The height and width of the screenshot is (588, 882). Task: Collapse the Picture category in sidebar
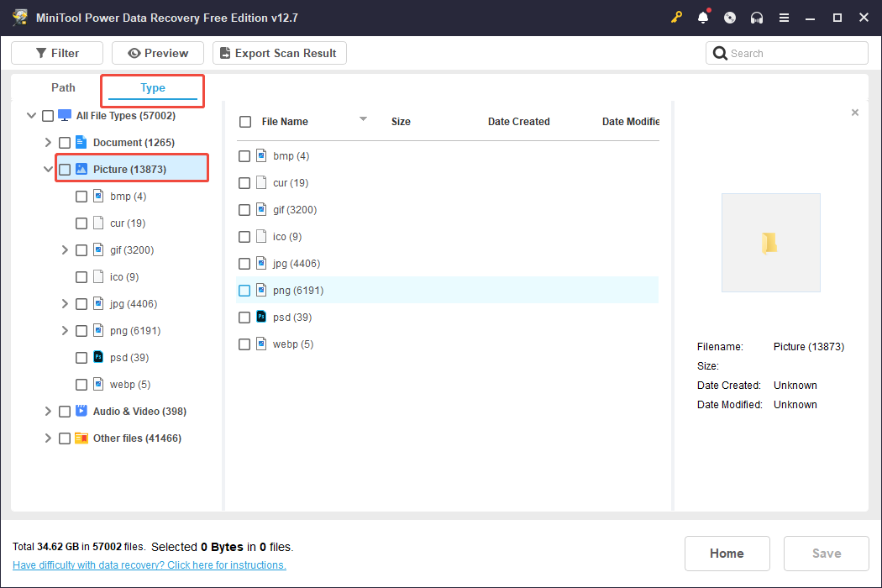pos(48,168)
